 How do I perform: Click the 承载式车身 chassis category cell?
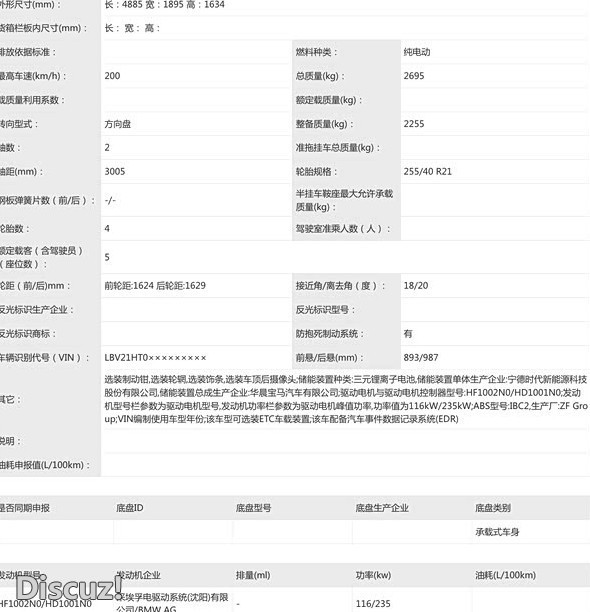(497, 532)
